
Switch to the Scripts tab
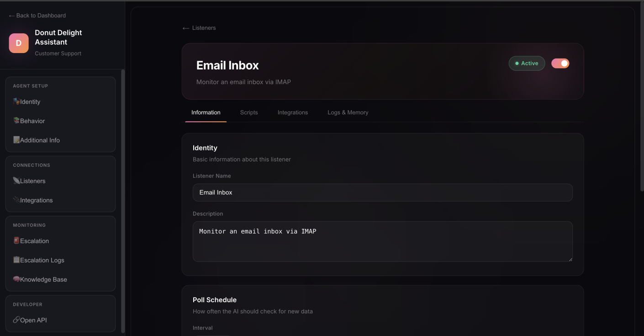(x=249, y=112)
